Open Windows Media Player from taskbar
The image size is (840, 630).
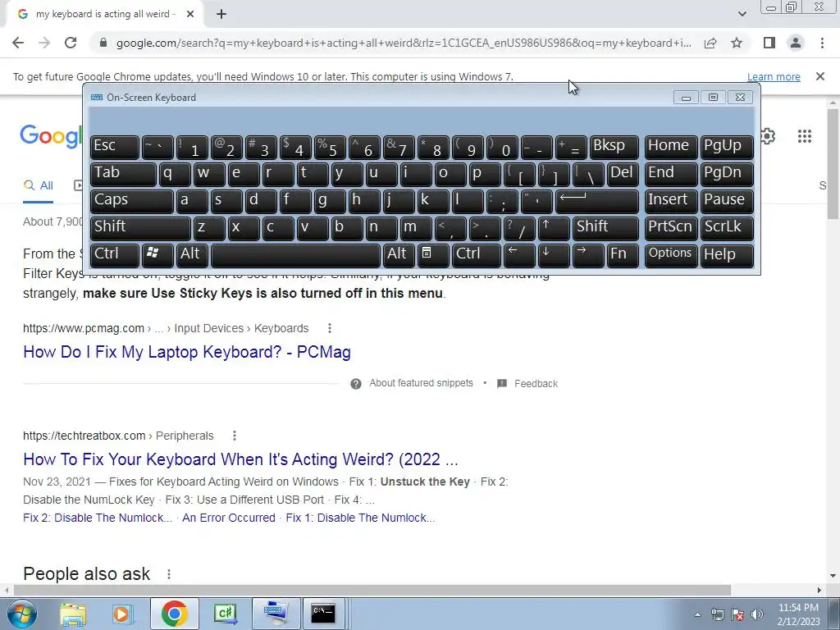122,614
